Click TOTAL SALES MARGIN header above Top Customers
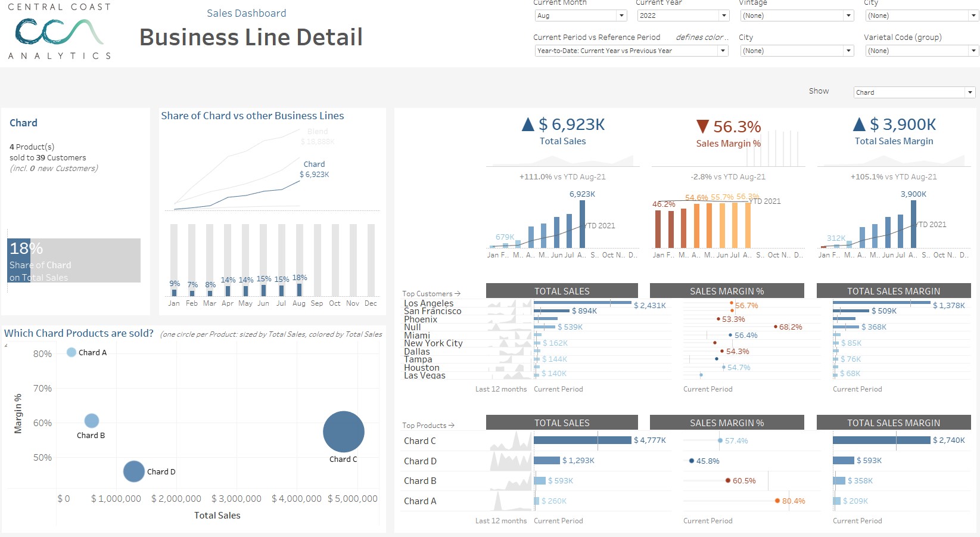 (894, 291)
